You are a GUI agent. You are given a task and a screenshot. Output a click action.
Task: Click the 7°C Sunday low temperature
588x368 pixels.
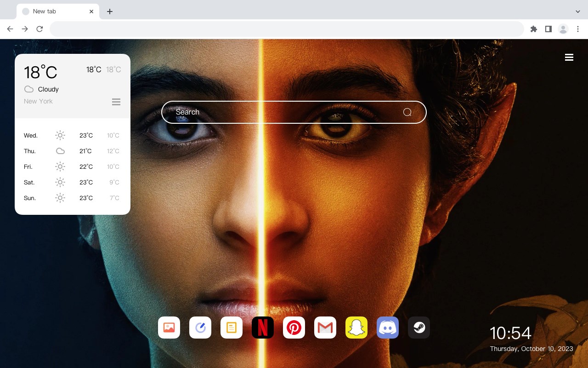[114, 198]
